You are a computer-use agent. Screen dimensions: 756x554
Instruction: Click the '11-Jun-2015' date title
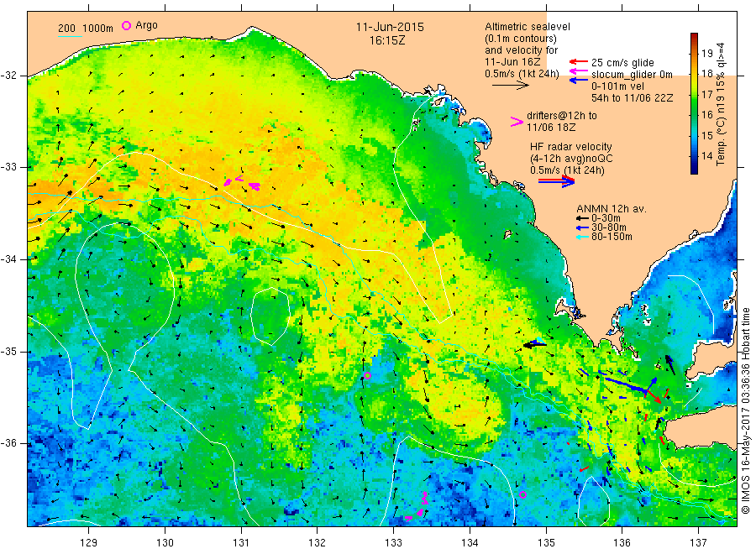tap(390, 27)
